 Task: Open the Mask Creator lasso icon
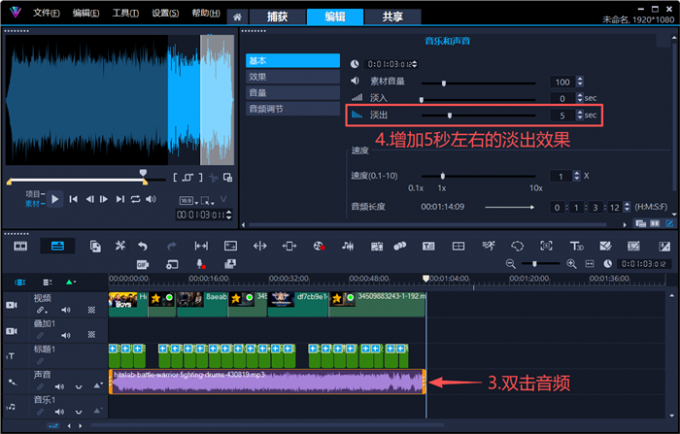517,246
